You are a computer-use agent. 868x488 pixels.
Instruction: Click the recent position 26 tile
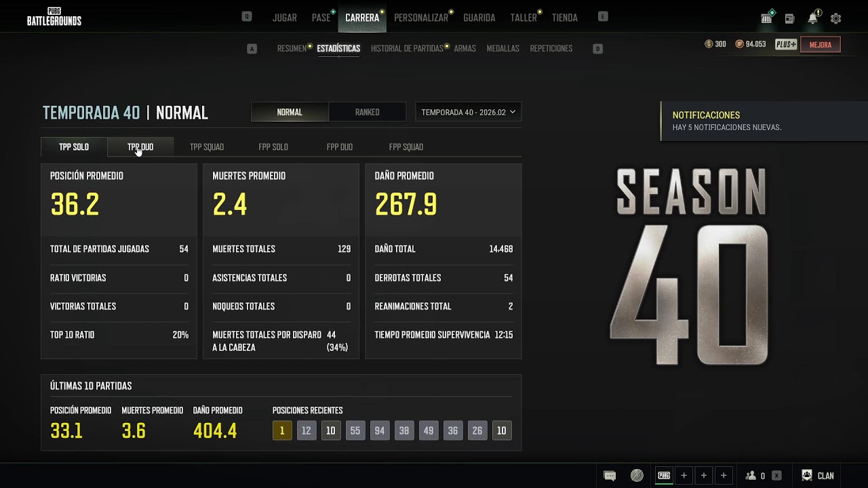click(x=477, y=430)
